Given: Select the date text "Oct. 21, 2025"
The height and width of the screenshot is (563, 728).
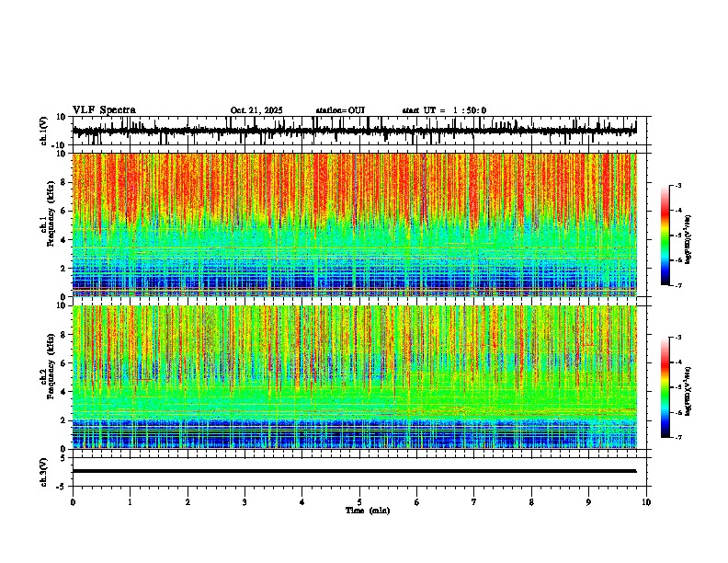Looking at the screenshot, I should click(256, 110).
